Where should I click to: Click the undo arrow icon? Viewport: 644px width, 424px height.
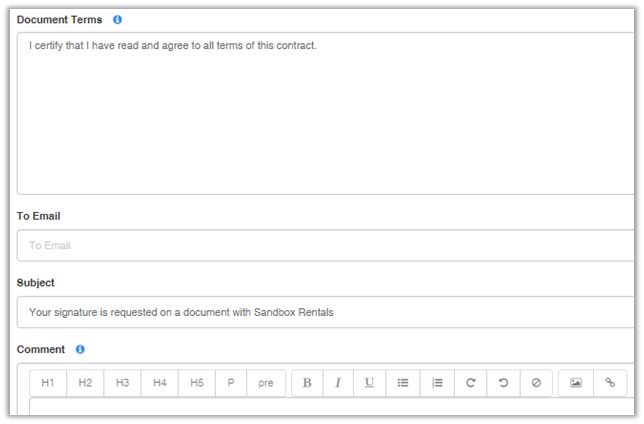pyautogui.click(x=503, y=383)
